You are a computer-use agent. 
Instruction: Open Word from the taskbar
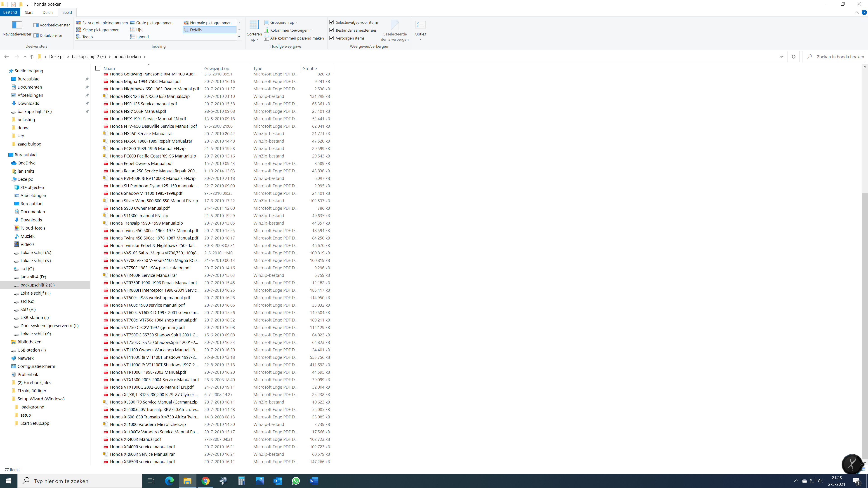(x=314, y=481)
